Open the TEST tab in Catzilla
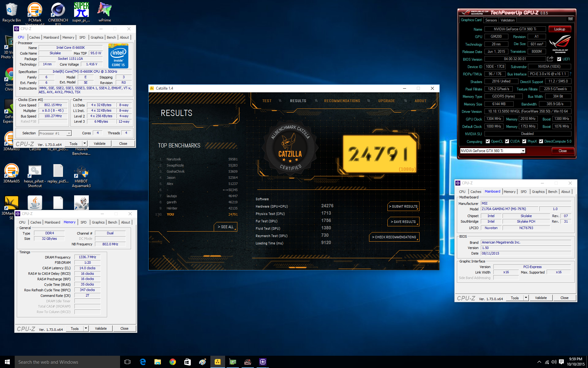Screen dimensions: 588x368 [267, 101]
